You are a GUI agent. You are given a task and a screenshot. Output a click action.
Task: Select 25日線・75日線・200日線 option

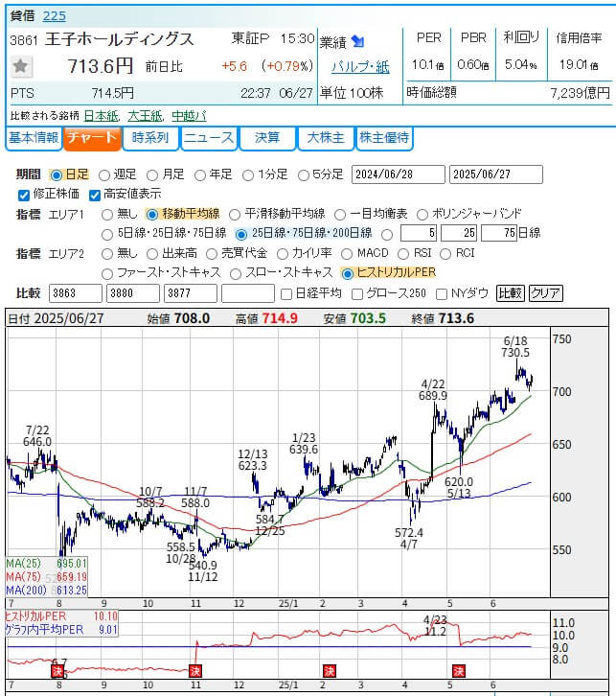point(241,234)
